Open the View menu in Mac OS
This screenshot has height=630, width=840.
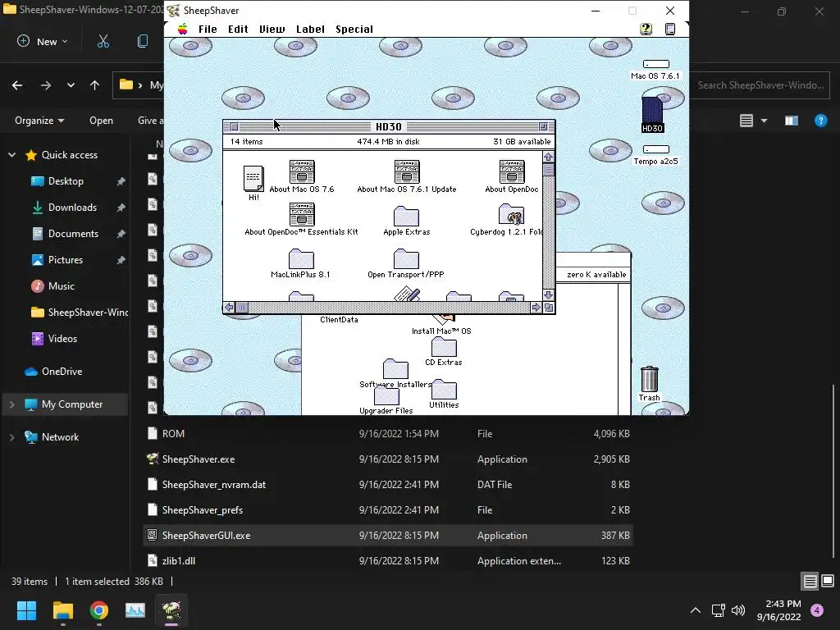[x=272, y=29]
